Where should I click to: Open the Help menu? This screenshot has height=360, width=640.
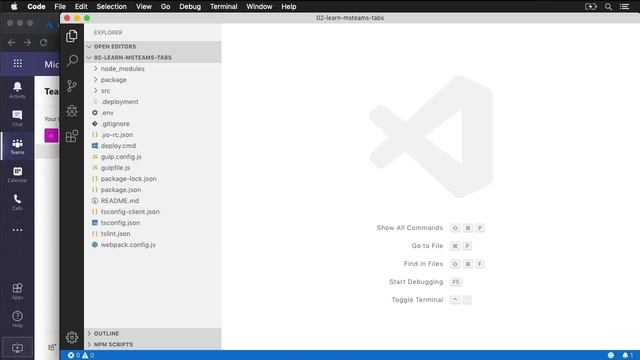pos(289,7)
